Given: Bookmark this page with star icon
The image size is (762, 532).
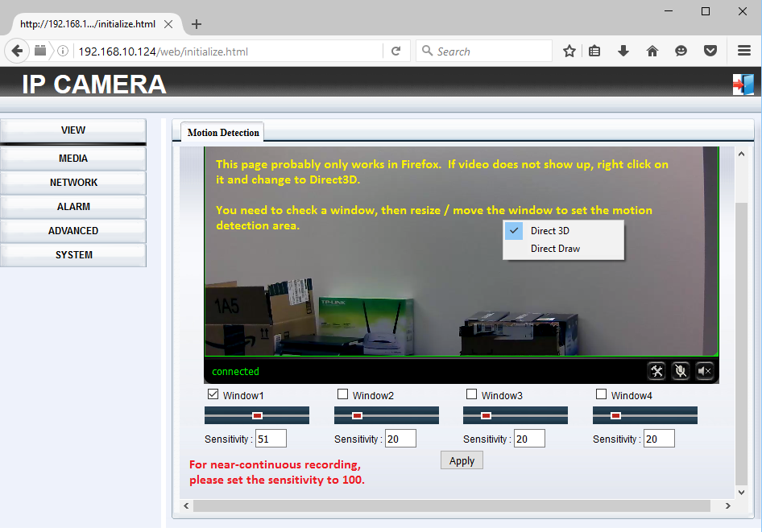Looking at the screenshot, I should tap(569, 52).
